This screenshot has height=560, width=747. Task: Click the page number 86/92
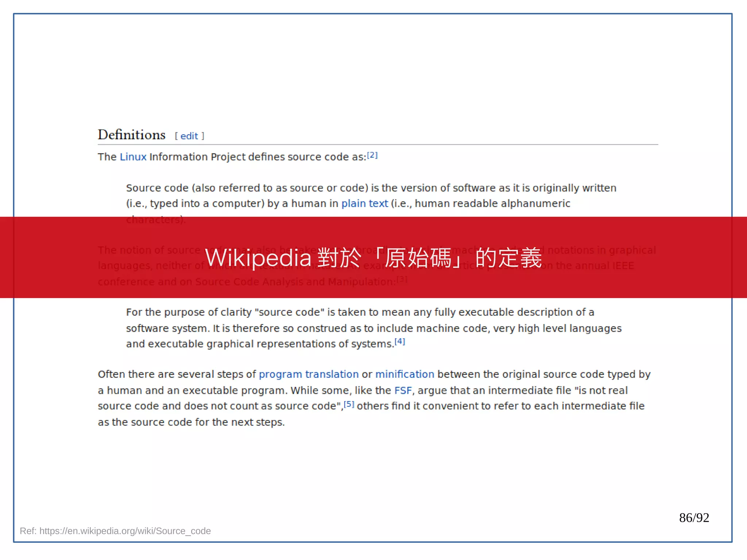click(694, 518)
